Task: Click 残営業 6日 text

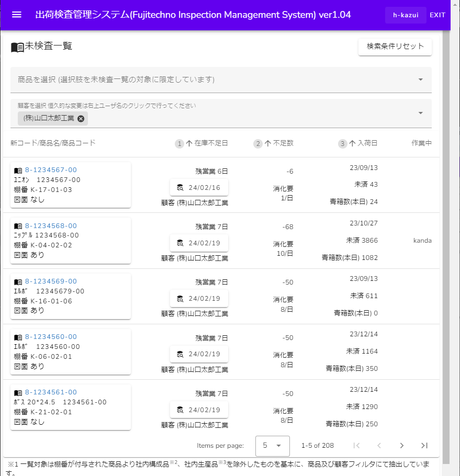Action: pyautogui.click(x=211, y=171)
